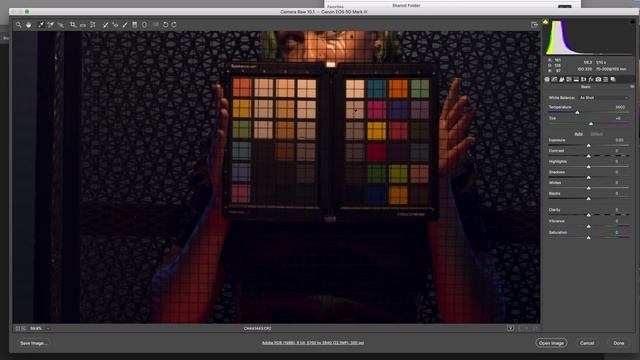640x360 pixels.
Task: Click the Cancel button
Action: pos(587,343)
